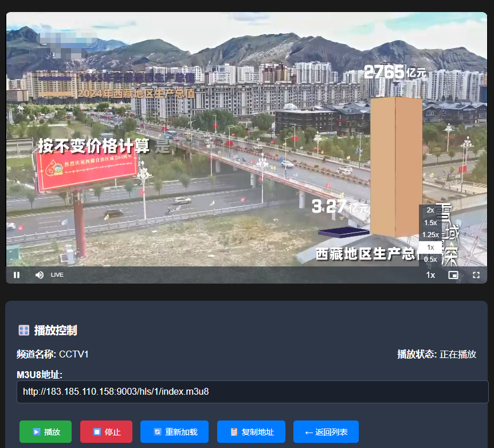Image resolution: width=494 pixels, height=448 pixels.
Task: Click the clipboard icon in 复制地址
Action: 234,432
